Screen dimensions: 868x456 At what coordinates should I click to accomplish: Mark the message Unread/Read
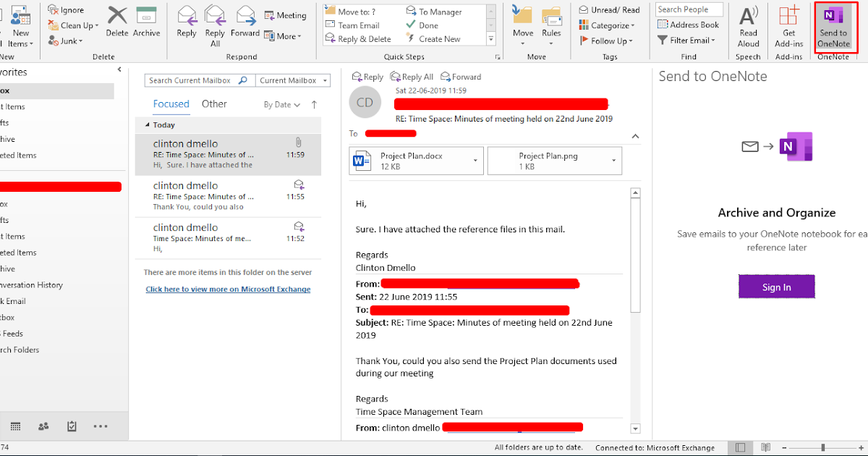click(x=610, y=9)
